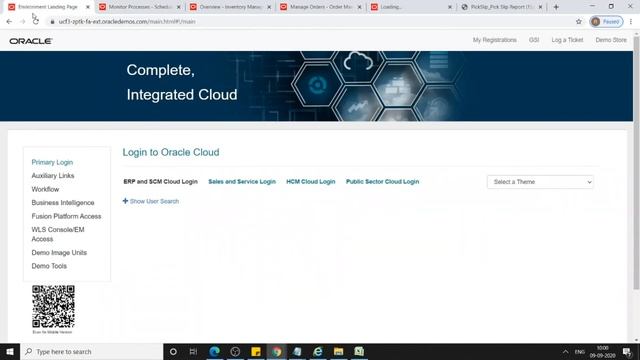Select Primary Login in sidebar

[52, 162]
